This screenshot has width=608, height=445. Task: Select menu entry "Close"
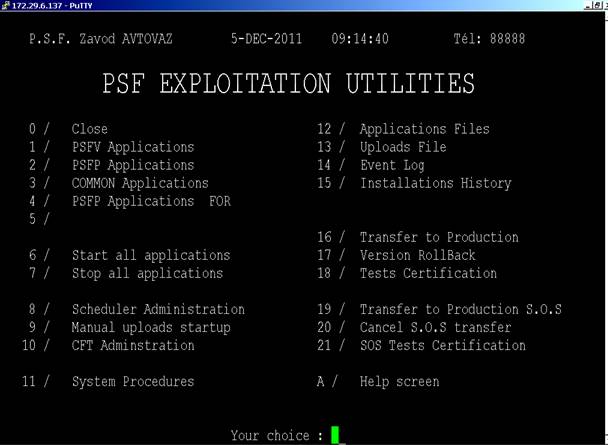[x=90, y=129]
